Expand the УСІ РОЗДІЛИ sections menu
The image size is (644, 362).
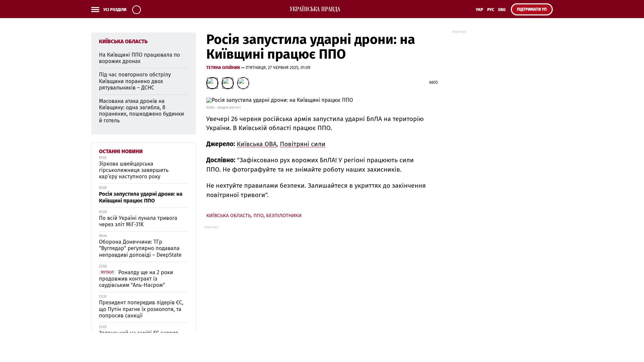tap(115, 10)
